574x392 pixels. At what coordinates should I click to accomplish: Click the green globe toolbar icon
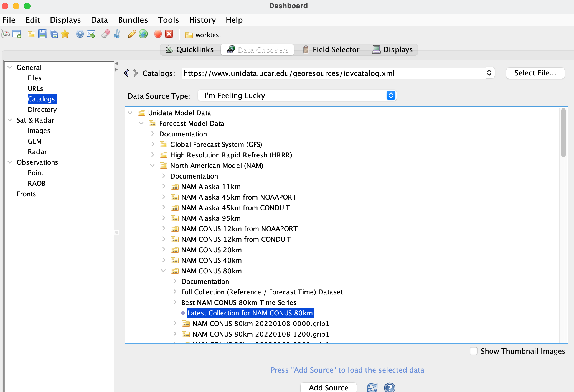(143, 34)
